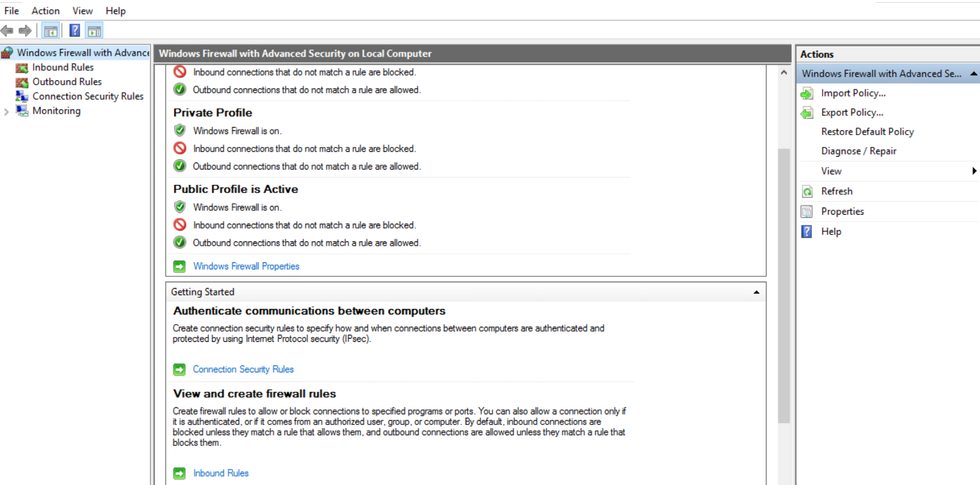Open the Windows Firewall Properties link

tap(246, 266)
